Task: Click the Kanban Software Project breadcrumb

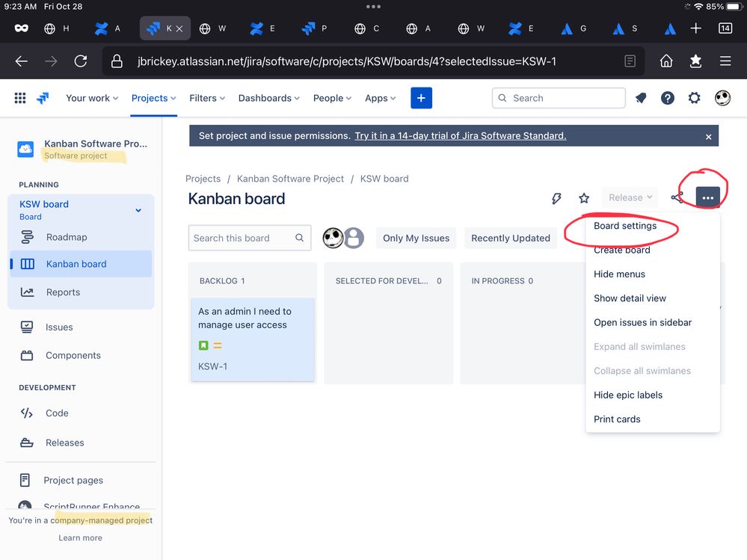Action: (x=290, y=179)
